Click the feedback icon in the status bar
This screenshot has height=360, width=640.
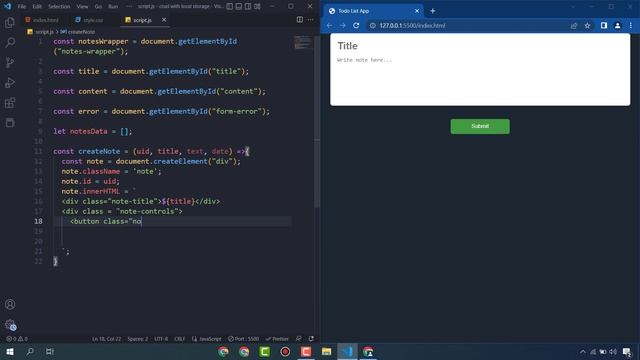[299, 339]
